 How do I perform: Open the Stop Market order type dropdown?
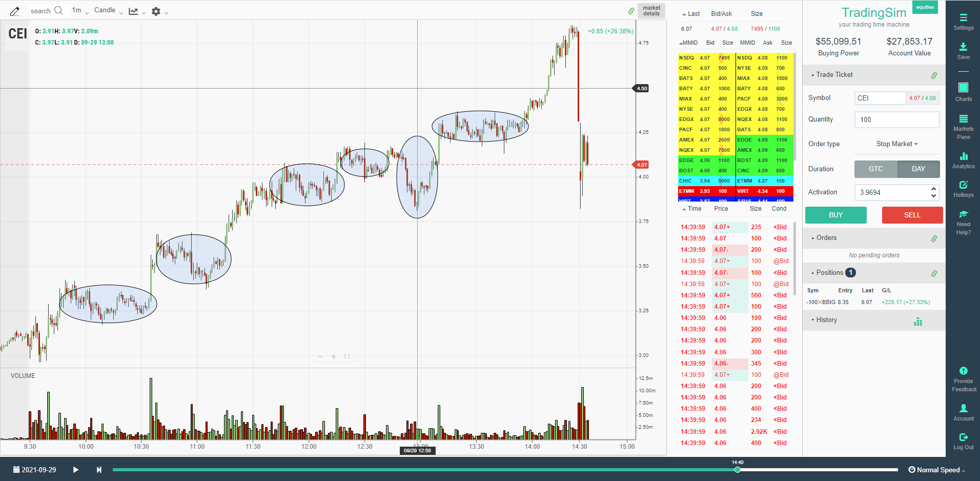pyautogui.click(x=896, y=144)
